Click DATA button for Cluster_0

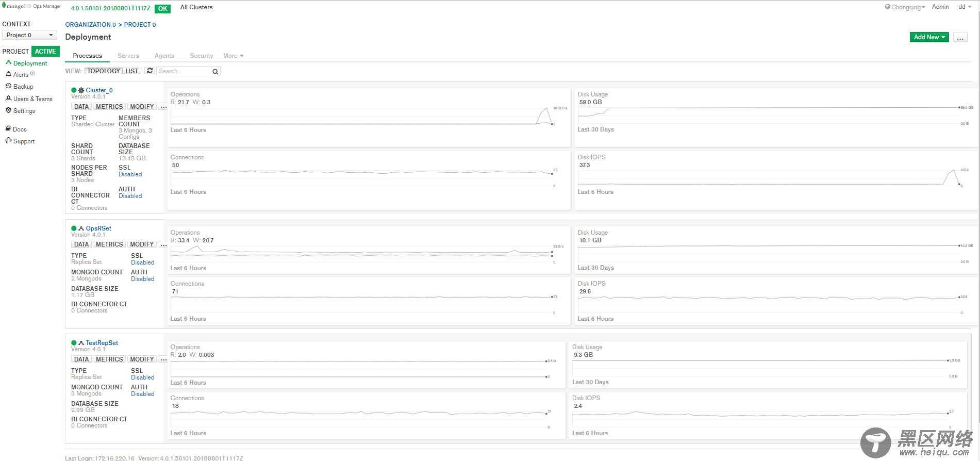click(x=81, y=107)
